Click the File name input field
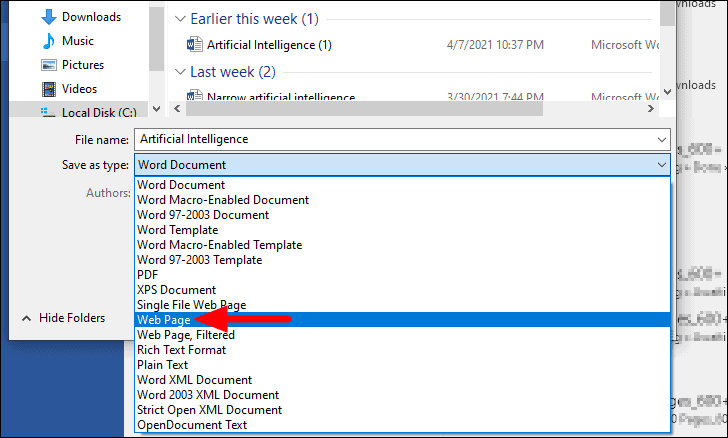 pos(402,139)
